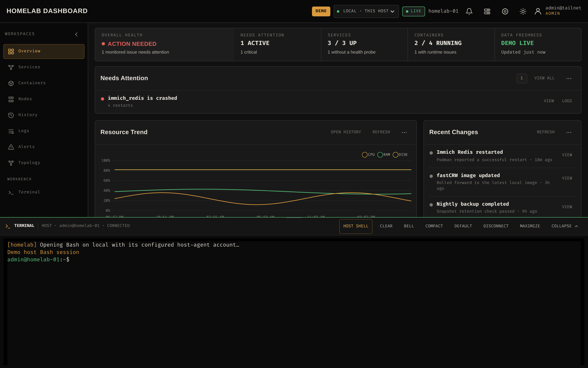Click the Overall Health Action Needed card
Viewport: 588px width, 368px height.
pos(164,45)
